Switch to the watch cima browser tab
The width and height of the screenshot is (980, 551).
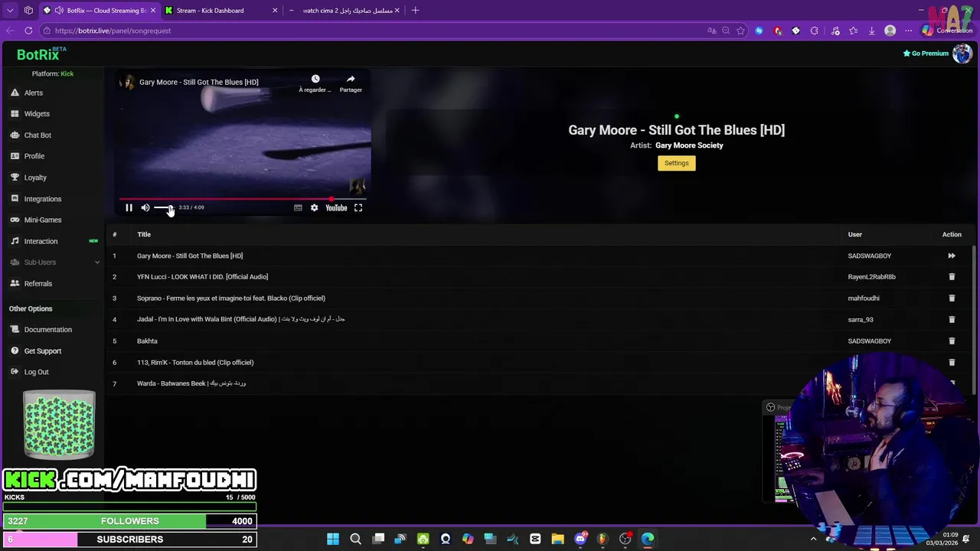(x=343, y=11)
